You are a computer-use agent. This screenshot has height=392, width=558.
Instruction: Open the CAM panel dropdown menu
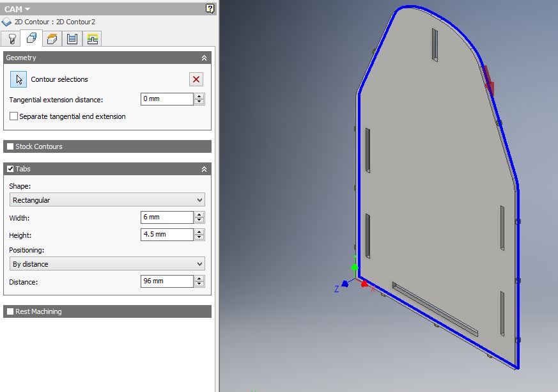[x=17, y=9]
